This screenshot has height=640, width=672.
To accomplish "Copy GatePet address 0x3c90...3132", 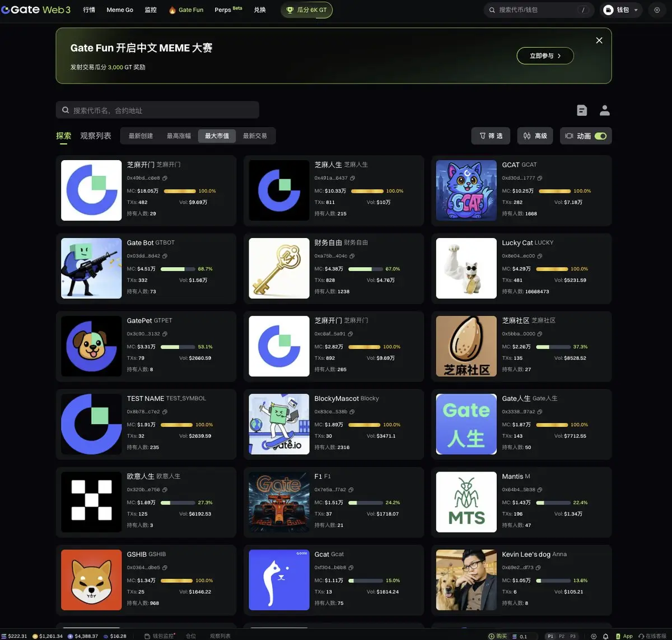I will tap(165, 334).
